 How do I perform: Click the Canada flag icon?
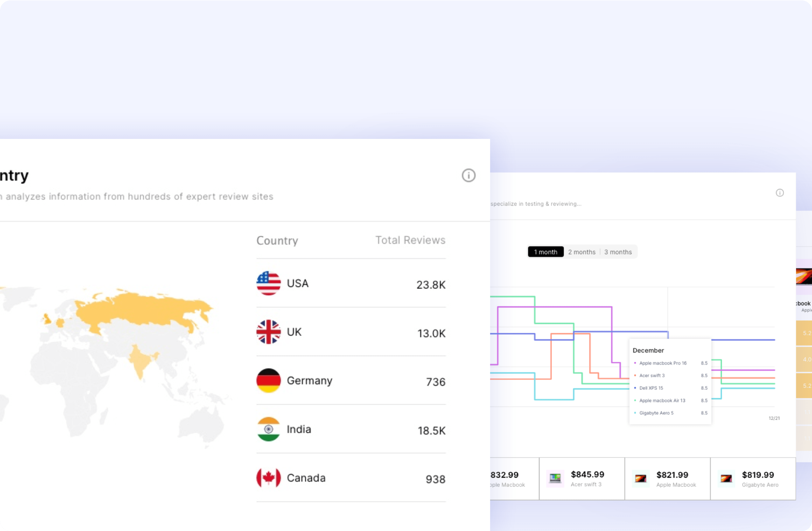pos(268,477)
